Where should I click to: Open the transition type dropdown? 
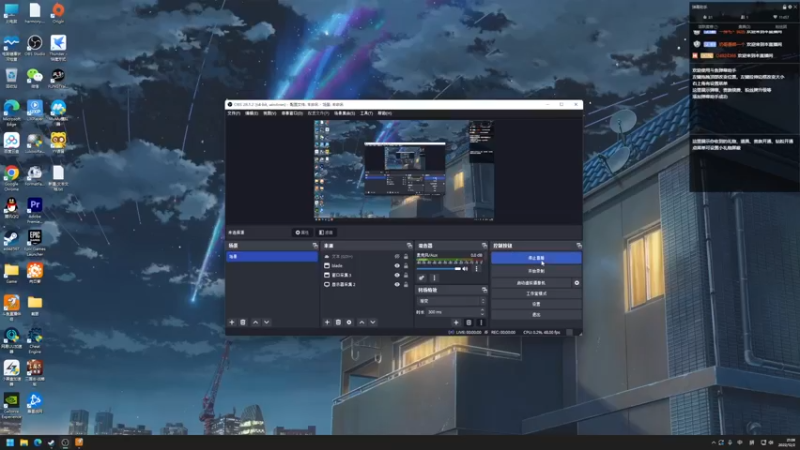(x=451, y=301)
